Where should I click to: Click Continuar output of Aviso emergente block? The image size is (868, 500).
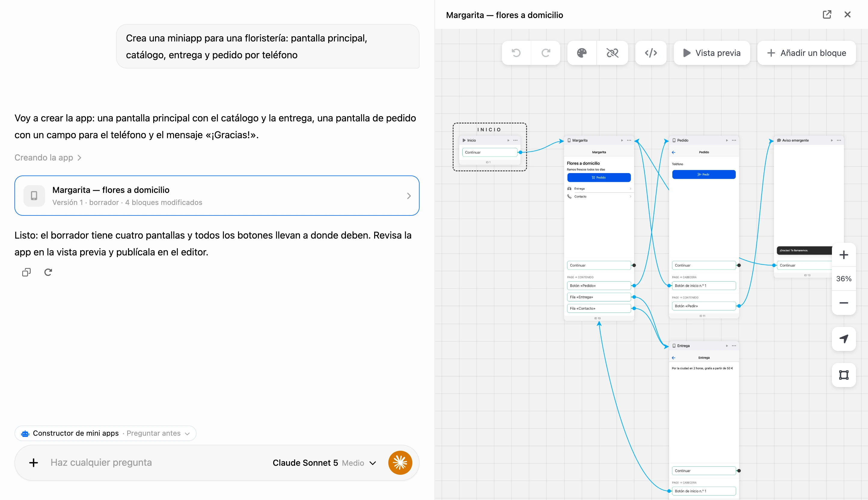click(x=804, y=265)
